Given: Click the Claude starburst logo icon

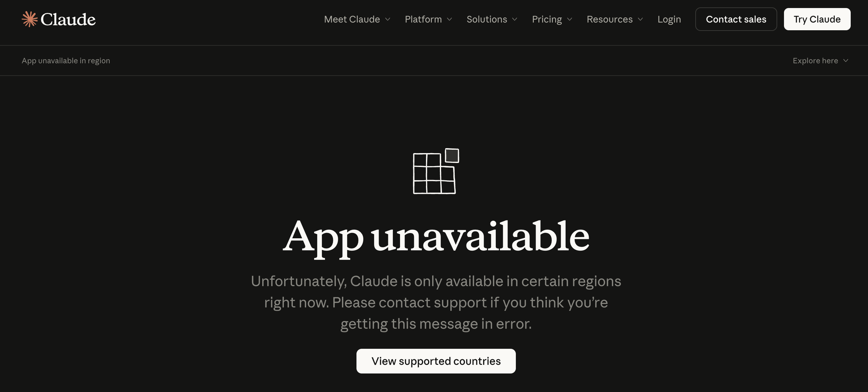Looking at the screenshot, I should click(x=30, y=19).
